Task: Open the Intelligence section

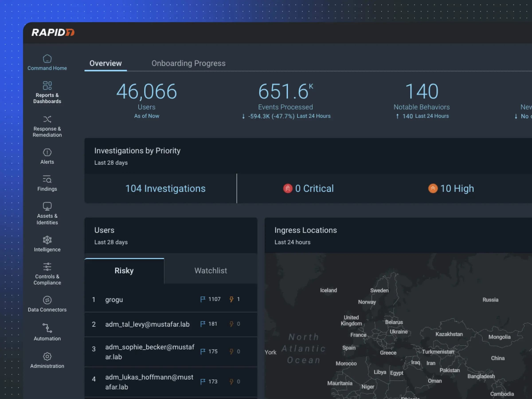Action: point(47,244)
